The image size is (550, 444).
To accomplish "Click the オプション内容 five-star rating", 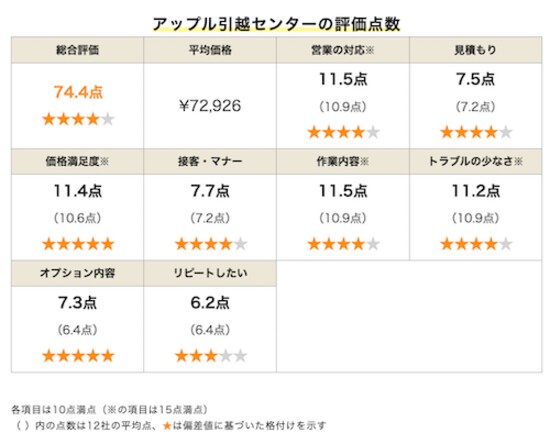I will click(x=78, y=356).
